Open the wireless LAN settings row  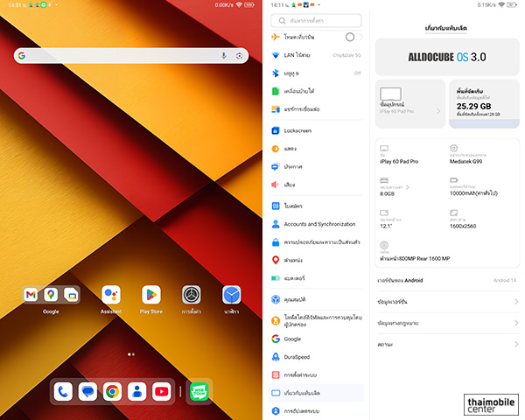click(x=316, y=55)
